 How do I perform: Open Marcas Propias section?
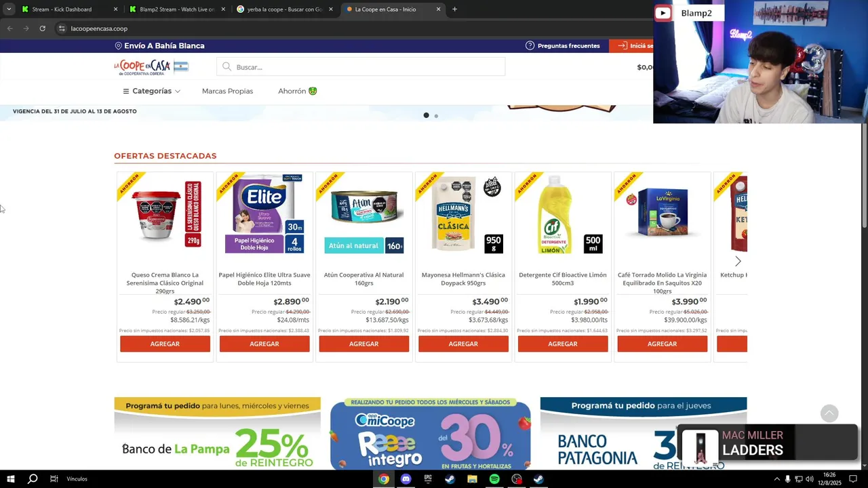[227, 91]
